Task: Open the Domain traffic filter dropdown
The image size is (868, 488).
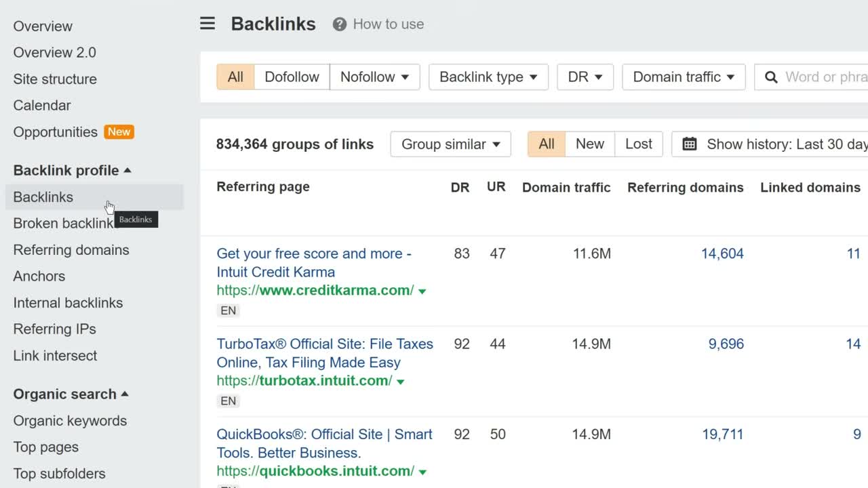Action: click(684, 77)
